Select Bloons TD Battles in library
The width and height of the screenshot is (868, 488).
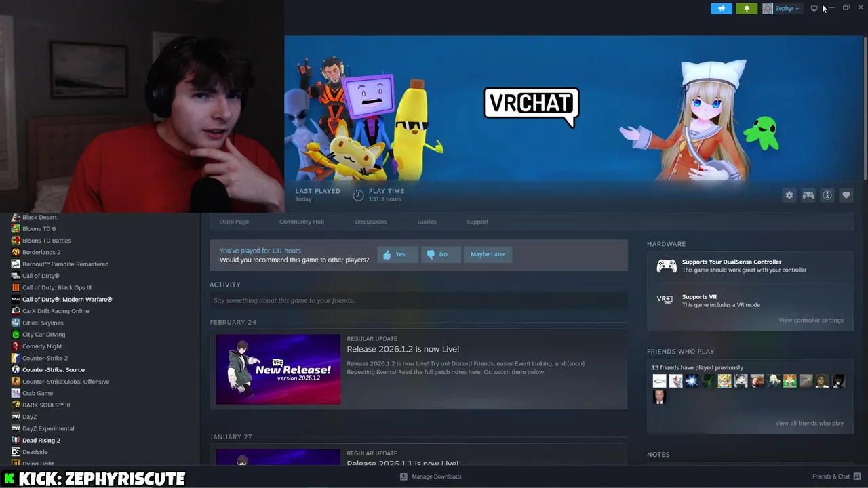pyautogui.click(x=47, y=241)
